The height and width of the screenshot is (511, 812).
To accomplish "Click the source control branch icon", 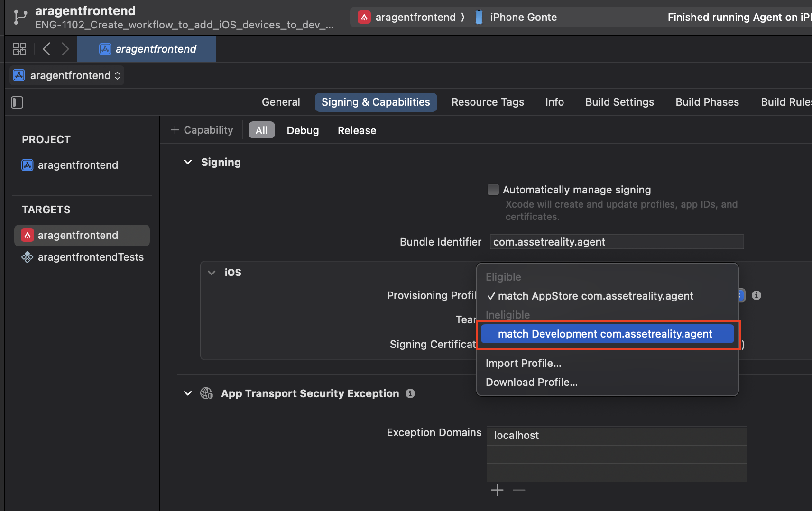I will pyautogui.click(x=20, y=17).
